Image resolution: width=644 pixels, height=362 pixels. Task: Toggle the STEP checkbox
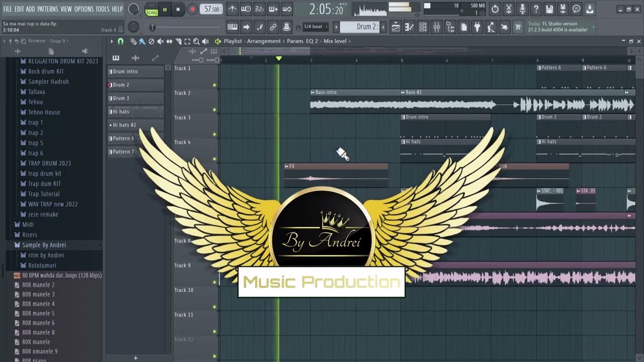click(201, 60)
